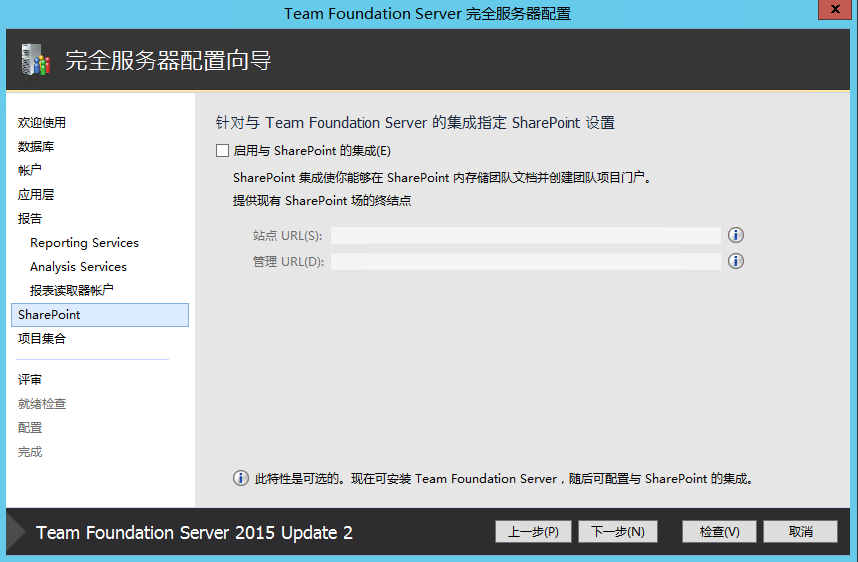Click the server wizard icon in header

[35, 60]
